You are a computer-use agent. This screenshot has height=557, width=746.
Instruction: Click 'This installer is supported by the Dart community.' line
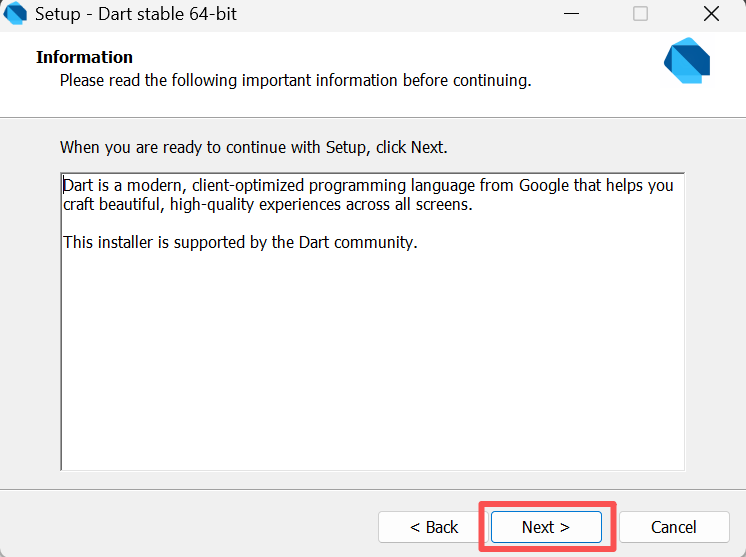(x=240, y=242)
